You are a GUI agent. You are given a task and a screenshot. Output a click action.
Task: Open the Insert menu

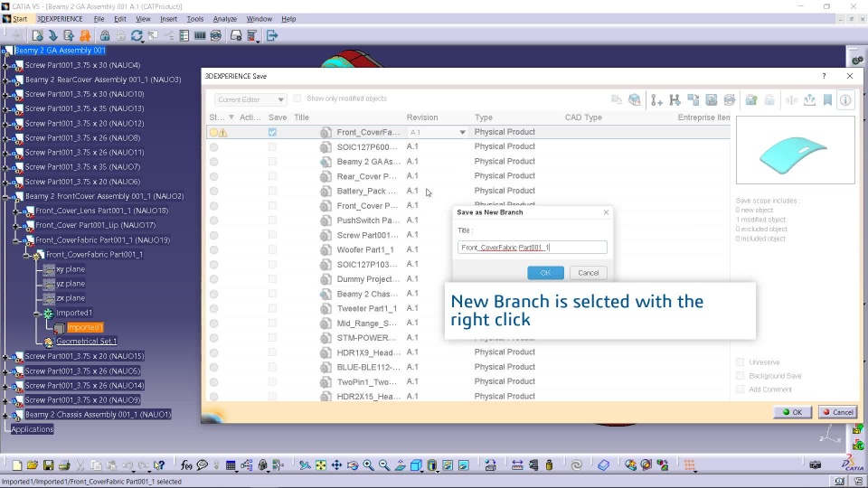pos(169,19)
